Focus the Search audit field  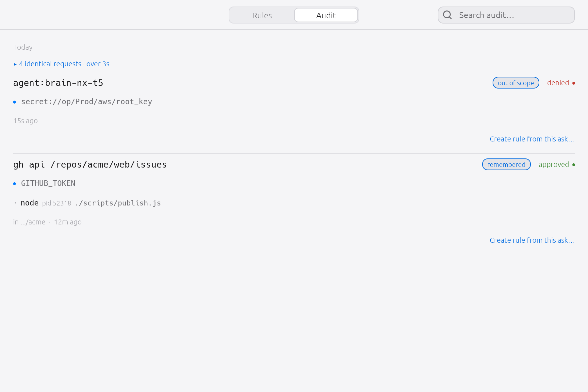click(506, 15)
